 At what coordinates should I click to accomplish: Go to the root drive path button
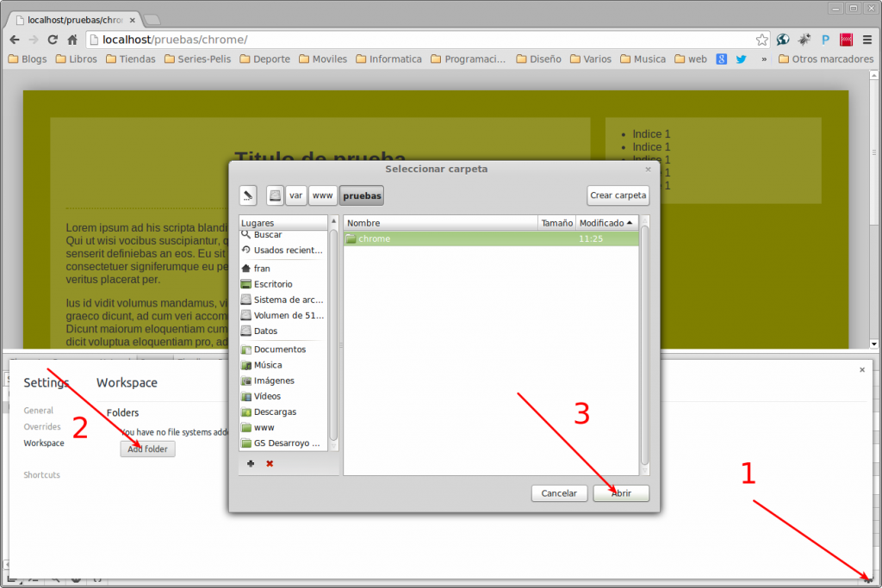(x=275, y=195)
